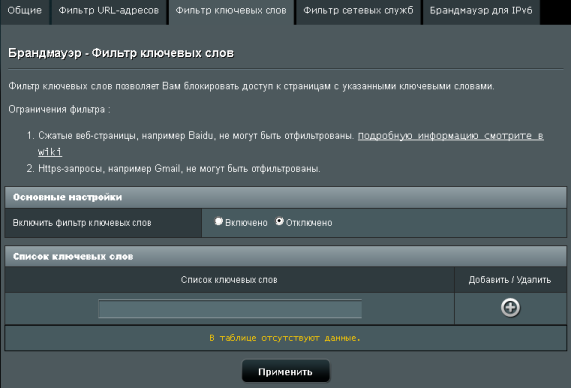Switch to Фильтр URL-адресов tab

click(x=109, y=11)
